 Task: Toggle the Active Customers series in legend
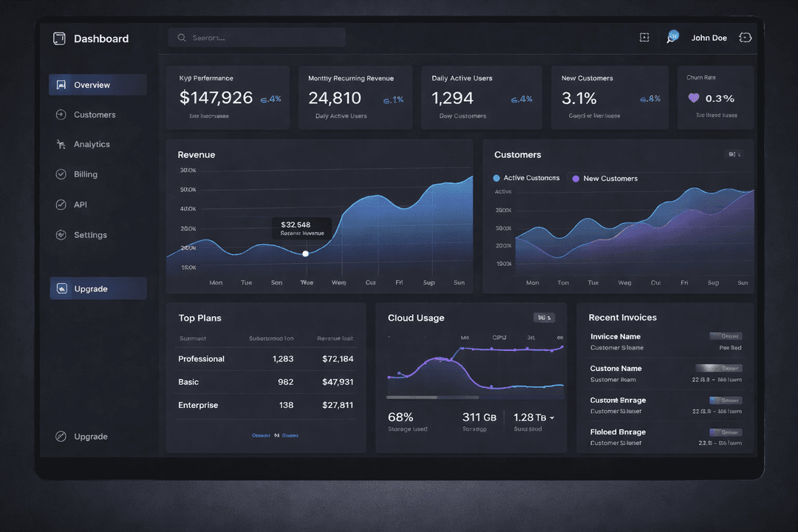tap(526, 178)
